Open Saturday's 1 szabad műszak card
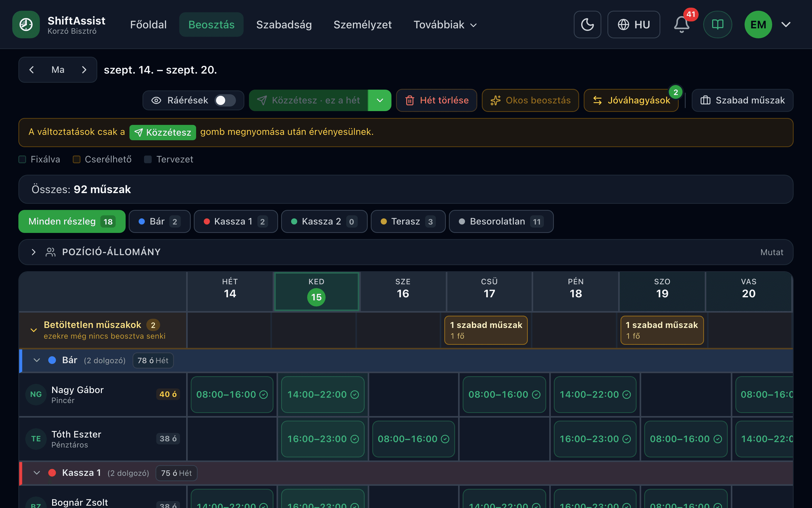Screen dimensions: 812x508 click(x=662, y=330)
